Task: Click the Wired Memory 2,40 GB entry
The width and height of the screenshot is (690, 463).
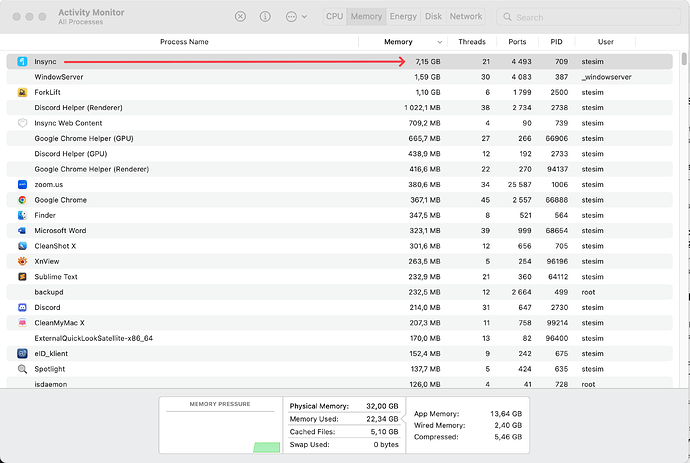Action: click(468, 425)
